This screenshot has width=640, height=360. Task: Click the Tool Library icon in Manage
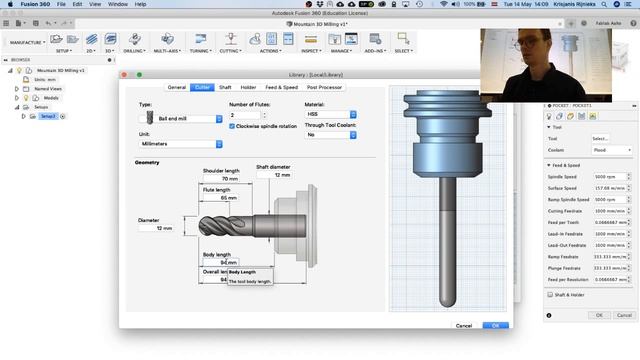coord(334,39)
